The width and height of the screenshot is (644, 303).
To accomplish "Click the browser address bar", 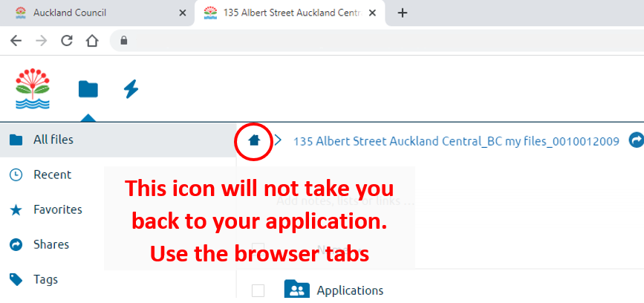I will 371,41.
